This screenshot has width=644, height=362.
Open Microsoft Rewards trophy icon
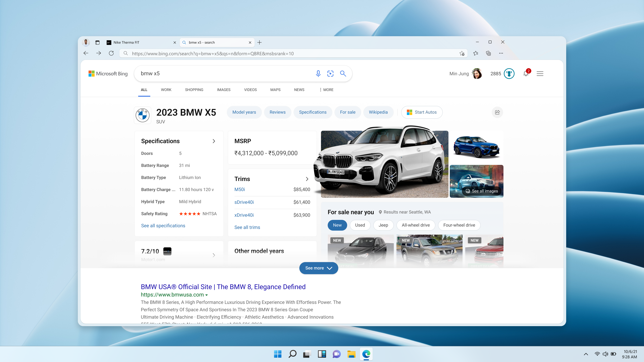coord(509,73)
